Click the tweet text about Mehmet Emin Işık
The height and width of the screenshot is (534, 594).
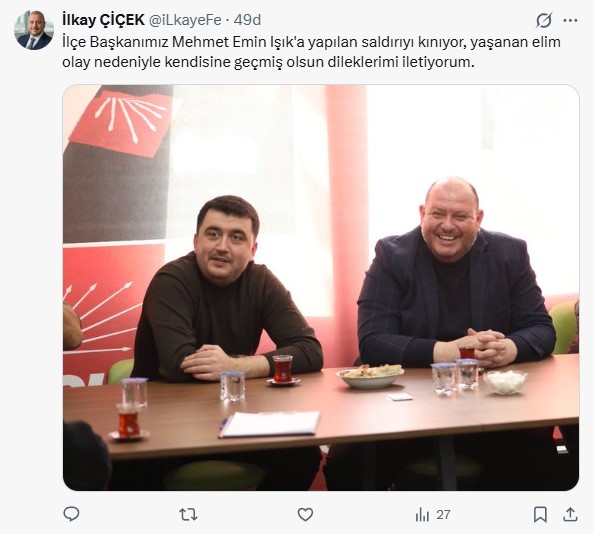point(311,52)
